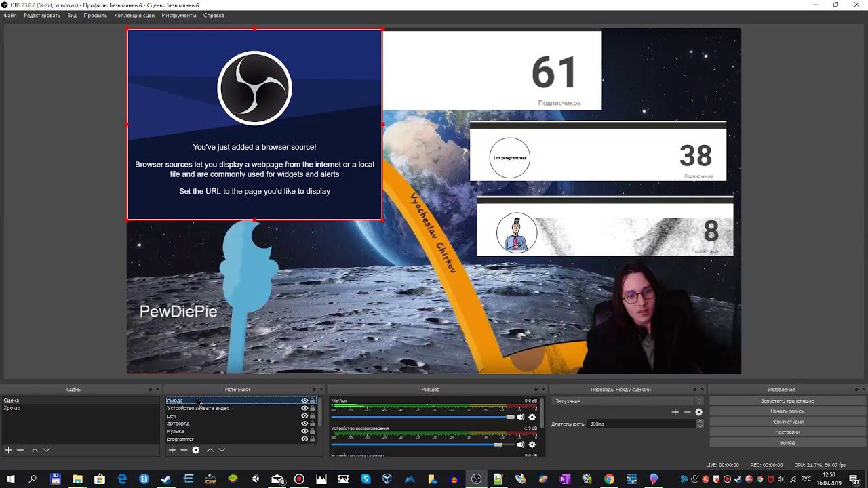Open Skype from the taskbar
Viewport: 868px width, 488px height.
366,479
